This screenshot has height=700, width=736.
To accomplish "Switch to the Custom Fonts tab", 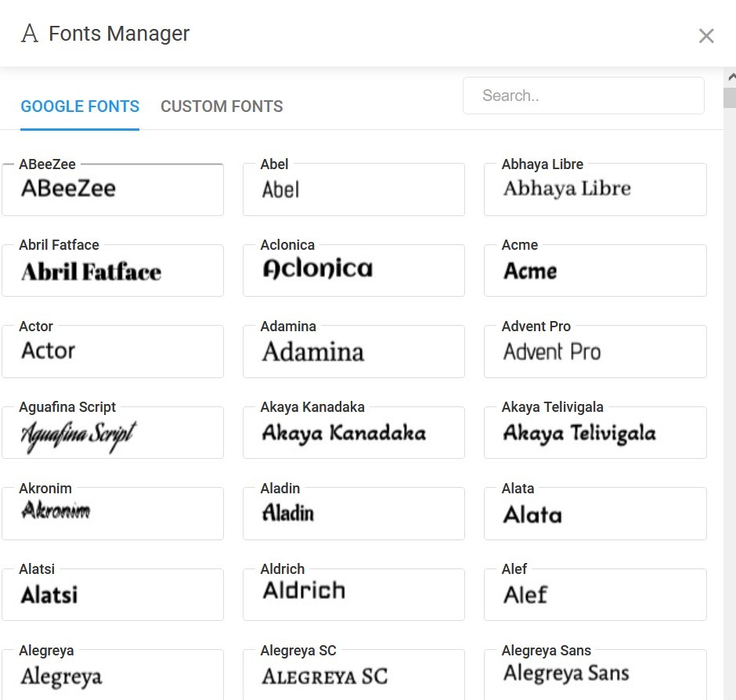I will (x=222, y=106).
